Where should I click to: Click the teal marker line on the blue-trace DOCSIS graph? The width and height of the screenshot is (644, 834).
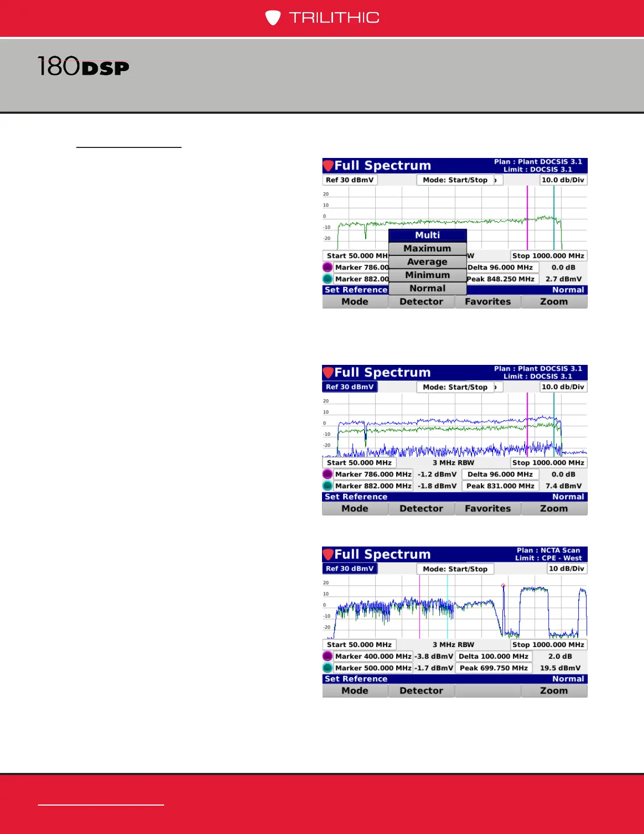554,424
